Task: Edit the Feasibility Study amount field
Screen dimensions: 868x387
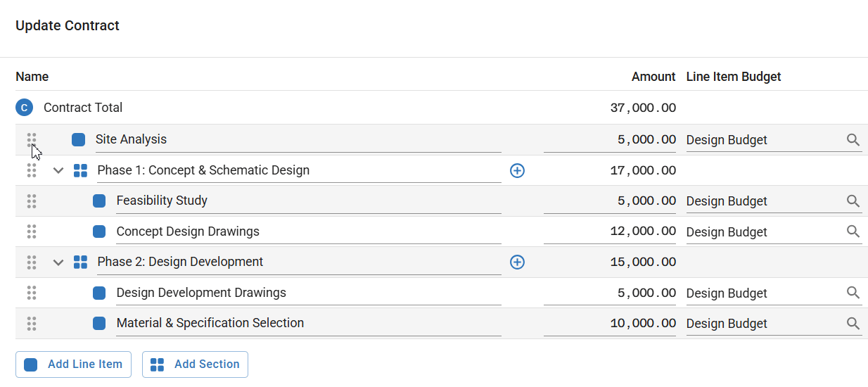Action: (609, 201)
